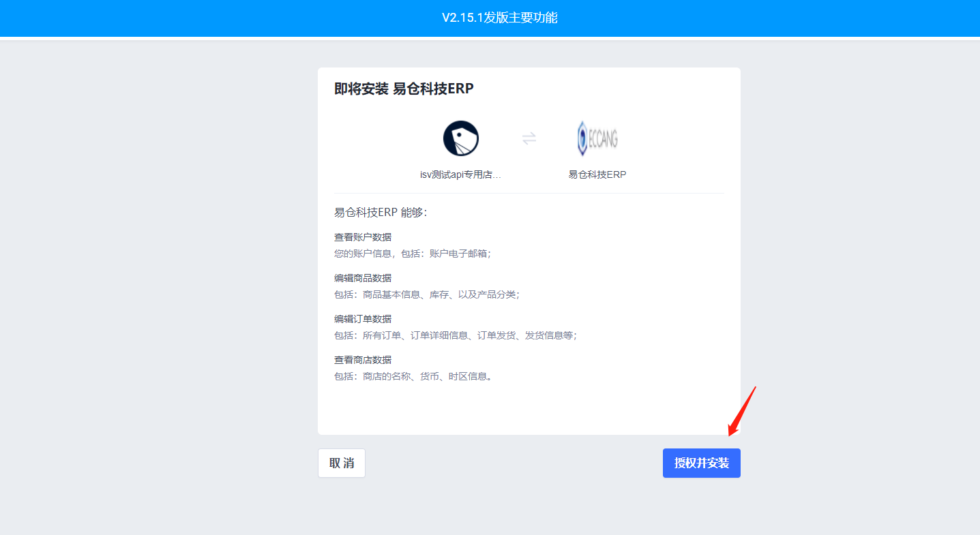
Task: Click the 商店的名称、货币、时区信息 description
Action: (x=413, y=376)
